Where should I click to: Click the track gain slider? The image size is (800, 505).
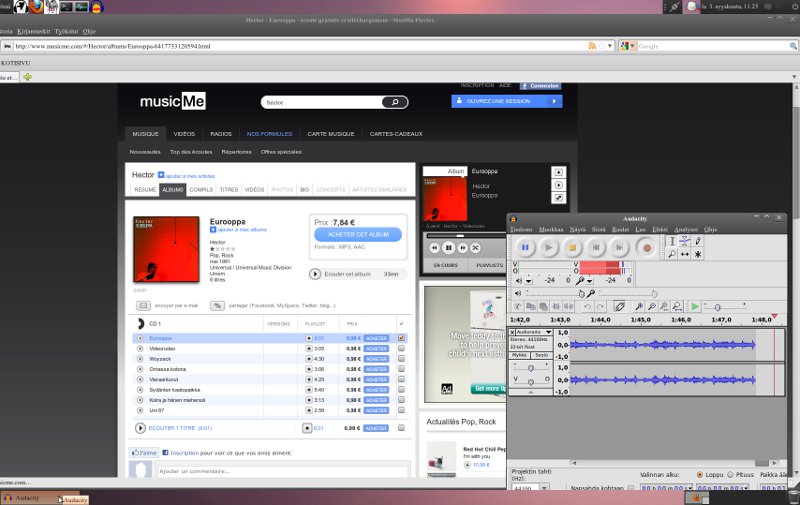(531, 368)
